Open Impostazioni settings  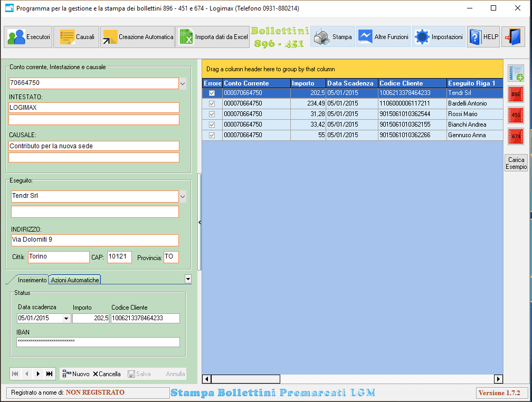(439, 36)
